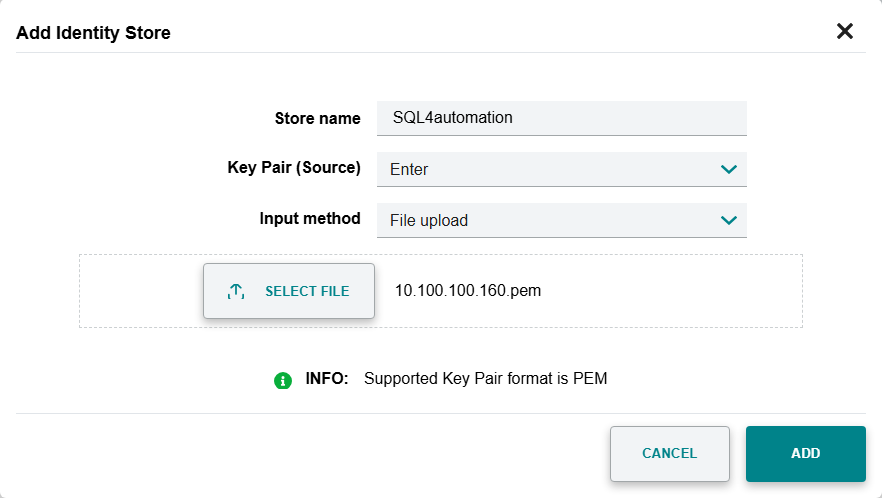The image size is (882, 498).
Task: Click the Add Identity Store title
Action: [x=93, y=33]
